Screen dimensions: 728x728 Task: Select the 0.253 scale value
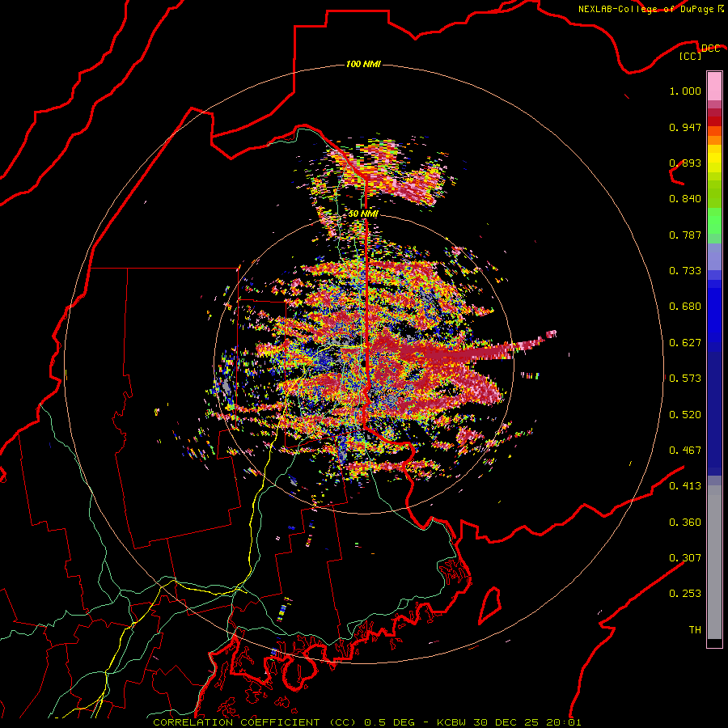pos(685,594)
